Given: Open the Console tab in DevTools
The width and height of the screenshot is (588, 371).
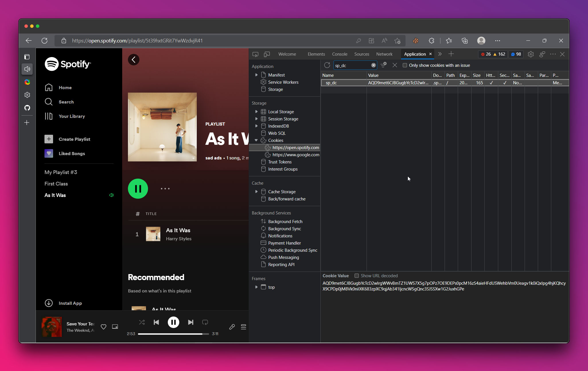Looking at the screenshot, I should pyautogui.click(x=340, y=54).
